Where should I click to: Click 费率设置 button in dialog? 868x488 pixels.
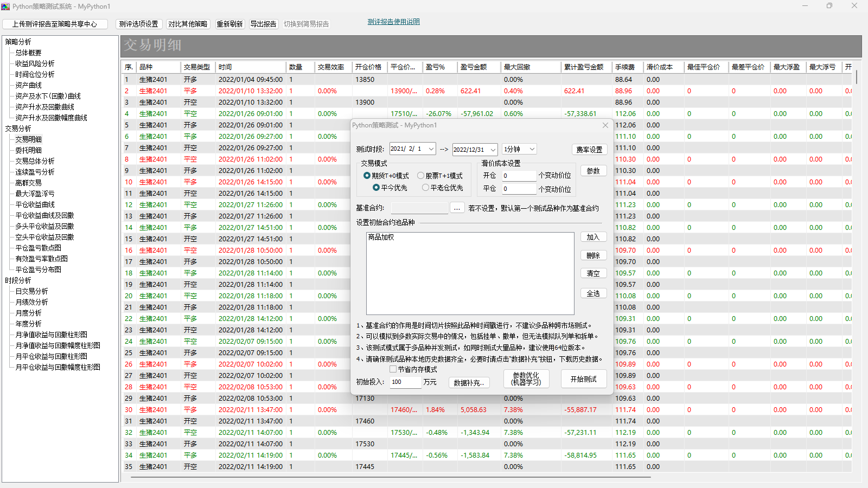(x=589, y=150)
